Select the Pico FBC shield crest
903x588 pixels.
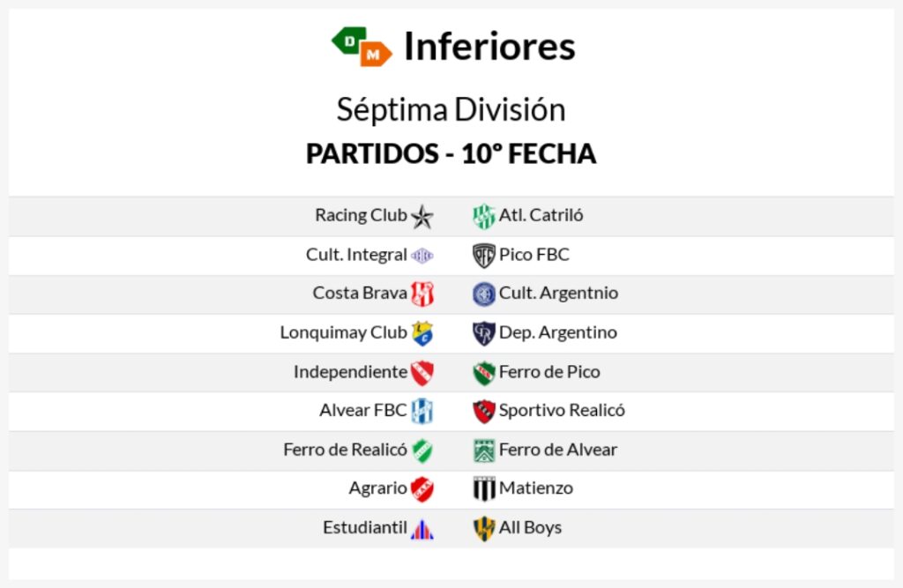tap(484, 255)
